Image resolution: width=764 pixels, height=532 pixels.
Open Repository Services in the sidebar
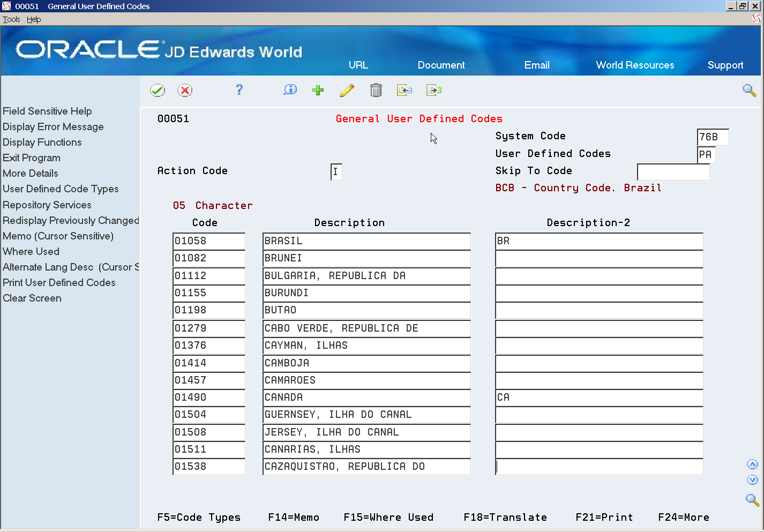coord(47,205)
